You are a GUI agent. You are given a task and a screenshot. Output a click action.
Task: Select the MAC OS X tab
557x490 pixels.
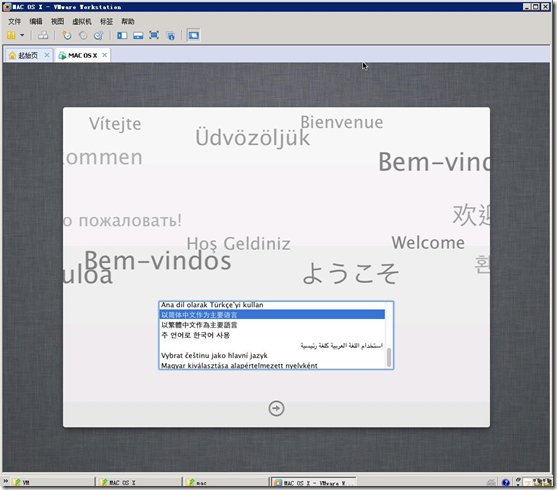coord(82,55)
